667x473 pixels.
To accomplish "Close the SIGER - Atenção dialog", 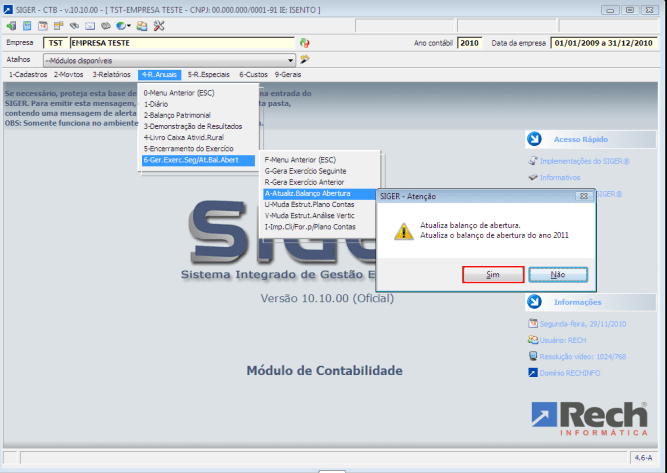I will click(x=584, y=196).
